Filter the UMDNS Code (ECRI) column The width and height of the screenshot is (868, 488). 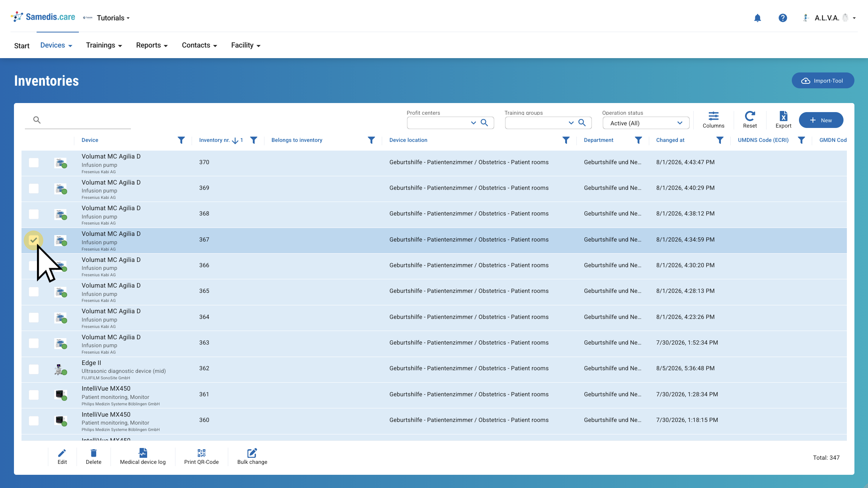click(x=802, y=140)
